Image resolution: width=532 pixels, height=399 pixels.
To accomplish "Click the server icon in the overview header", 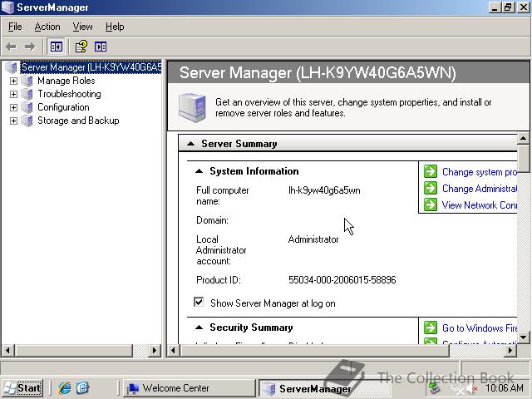I will (192, 107).
